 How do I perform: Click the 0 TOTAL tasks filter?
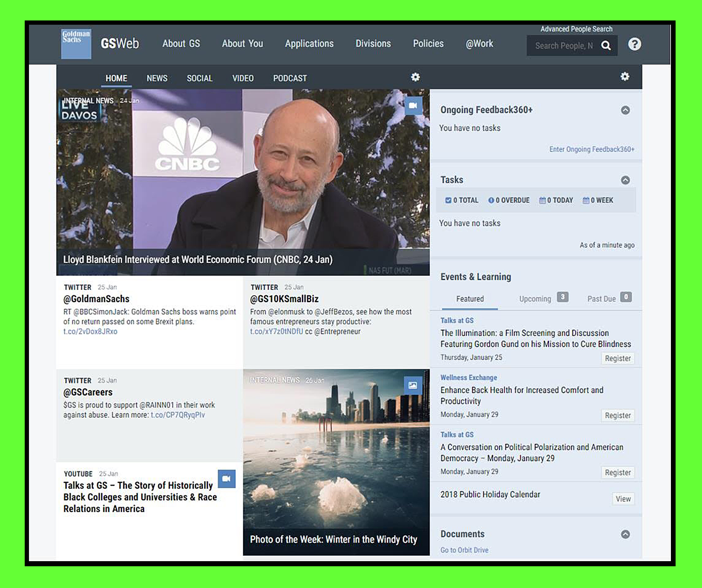tap(462, 200)
